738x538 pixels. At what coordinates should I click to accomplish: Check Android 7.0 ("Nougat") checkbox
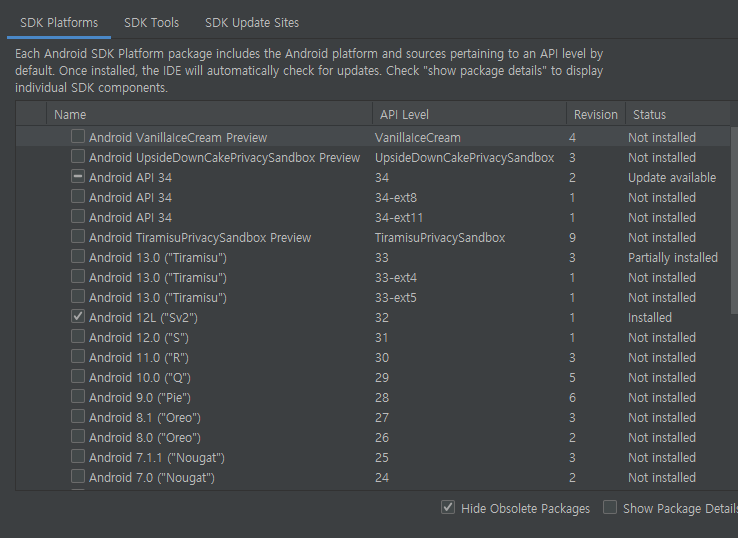click(78, 476)
